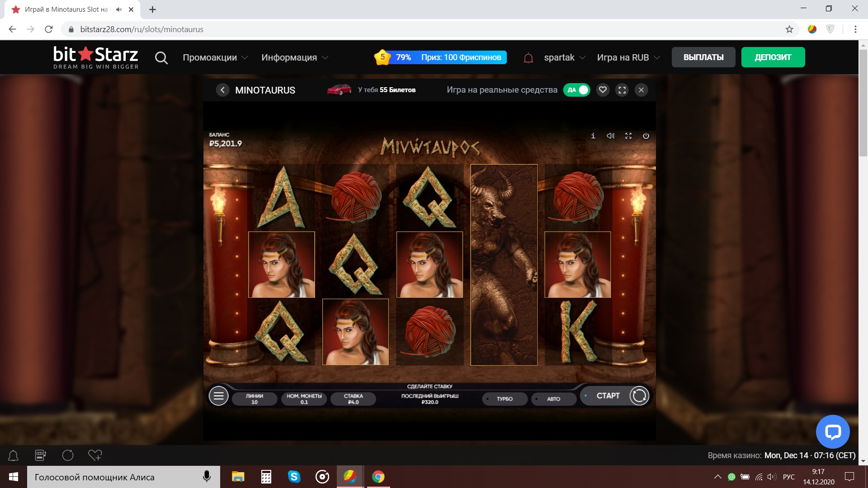Image resolution: width=868 pixels, height=488 pixels.
Task: Change the НОМ. МОНЕТЫ coin value
Action: [x=304, y=399]
